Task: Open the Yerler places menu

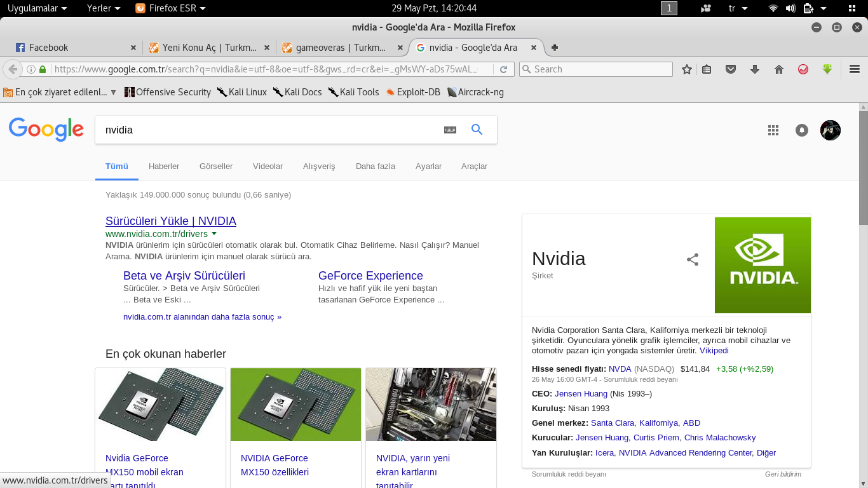Action: coord(104,8)
